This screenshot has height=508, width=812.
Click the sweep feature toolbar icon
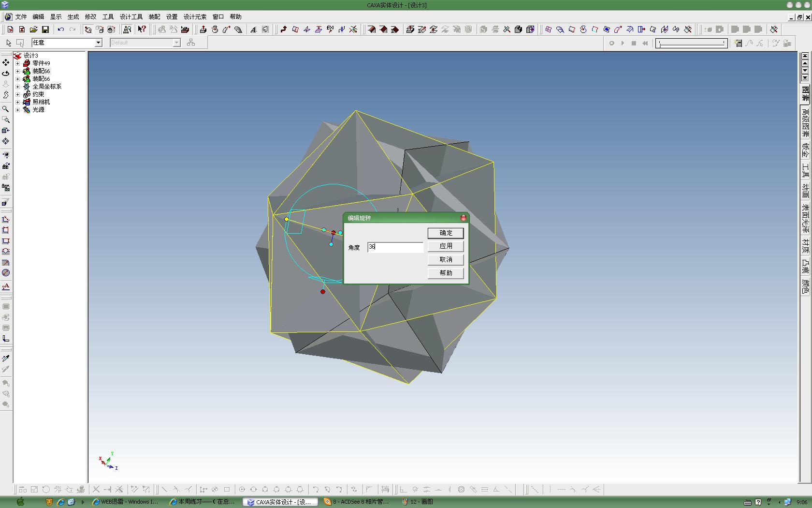pyautogui.click(x=226, y=30)
